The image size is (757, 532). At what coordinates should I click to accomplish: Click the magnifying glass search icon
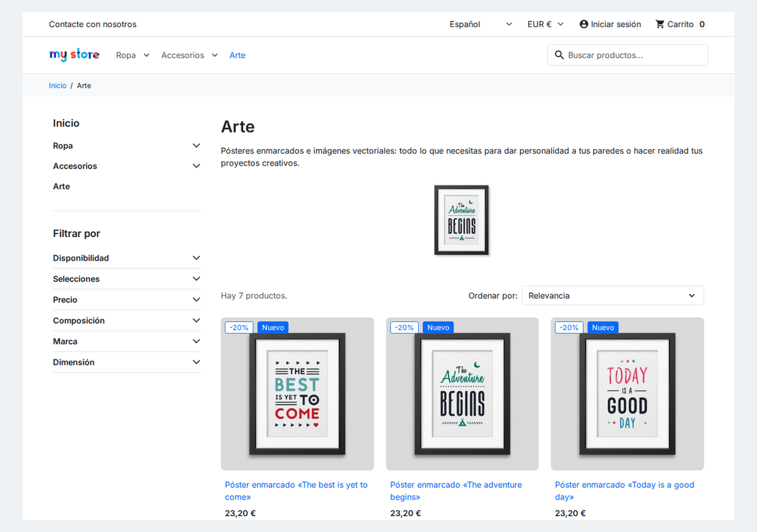(559, 55)
